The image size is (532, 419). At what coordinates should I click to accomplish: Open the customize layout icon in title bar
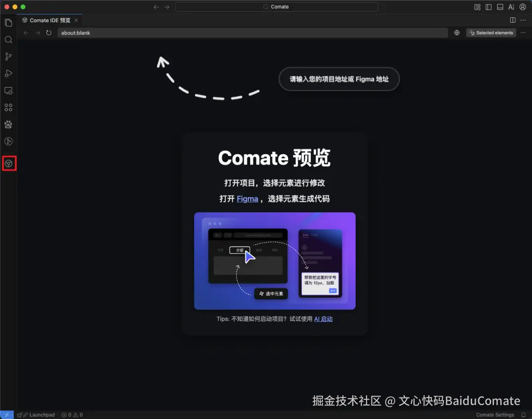[477, 7]
